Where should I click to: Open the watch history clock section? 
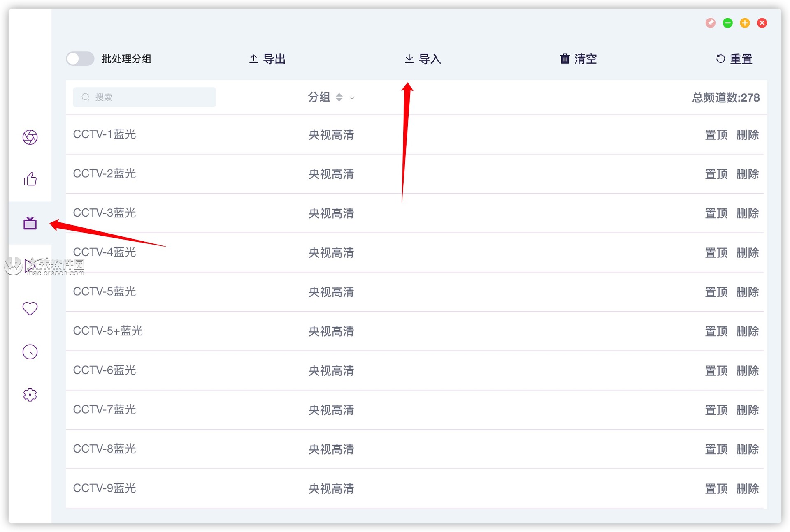pyautogui.click(x=30, y=352)
